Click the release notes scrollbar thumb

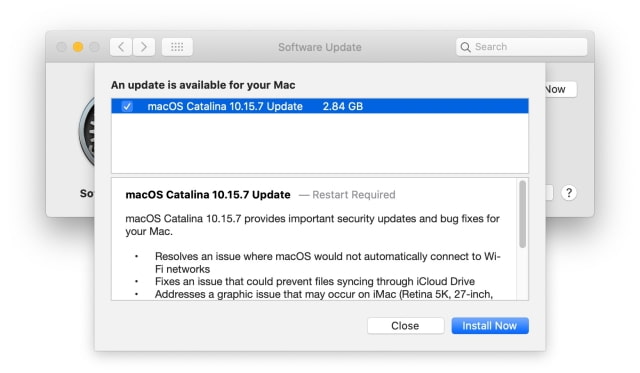pos(522,214)
